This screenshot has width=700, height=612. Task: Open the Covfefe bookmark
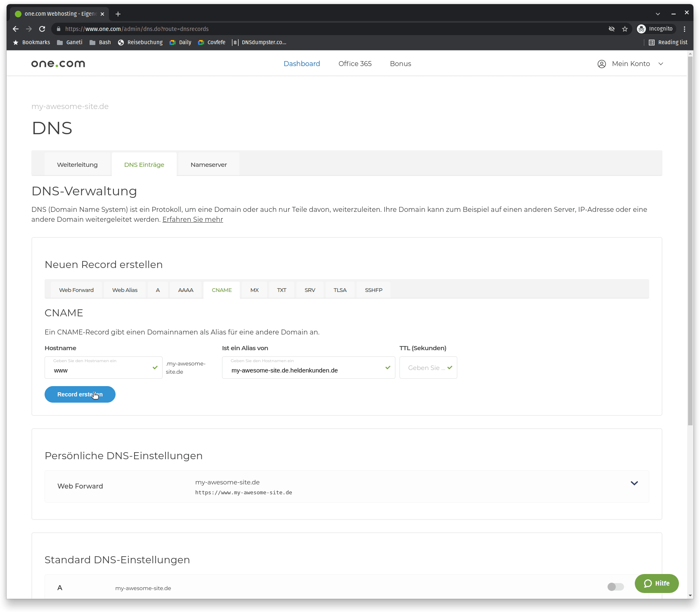pos(212,43)
